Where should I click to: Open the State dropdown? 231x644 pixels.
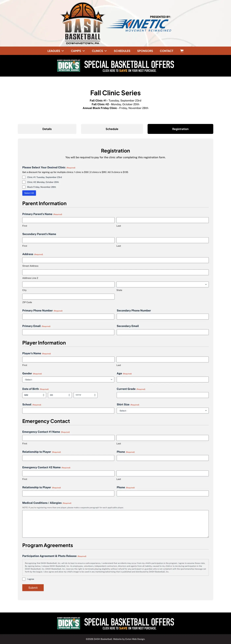pos(162,285)
